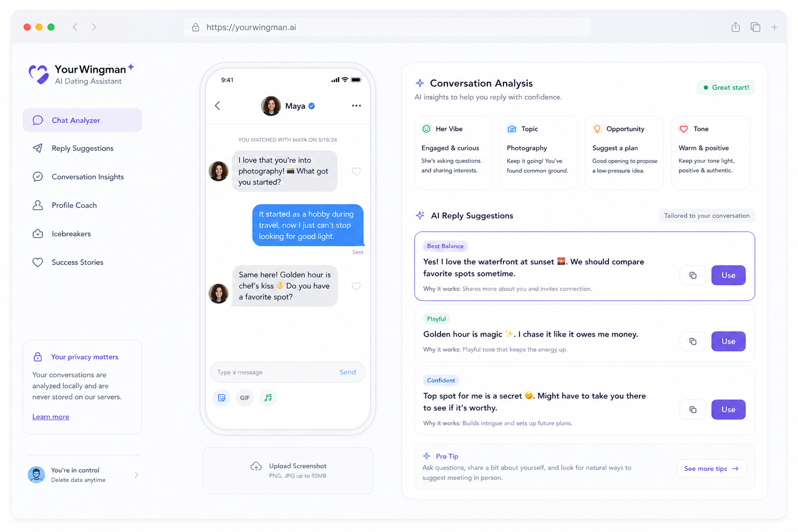Click the Pro Tip sparkle icon
Viewport: 798px width, 532px height.
(427, 456)
